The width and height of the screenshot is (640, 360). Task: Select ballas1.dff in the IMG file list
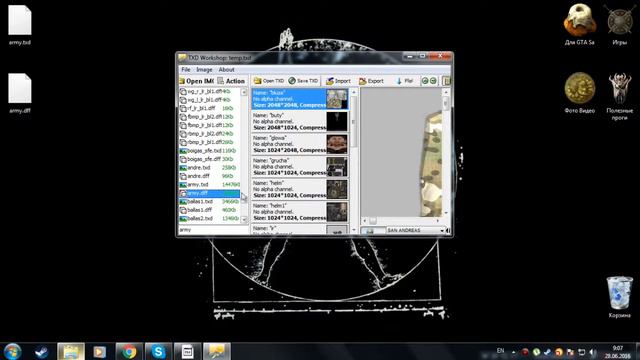209,210
